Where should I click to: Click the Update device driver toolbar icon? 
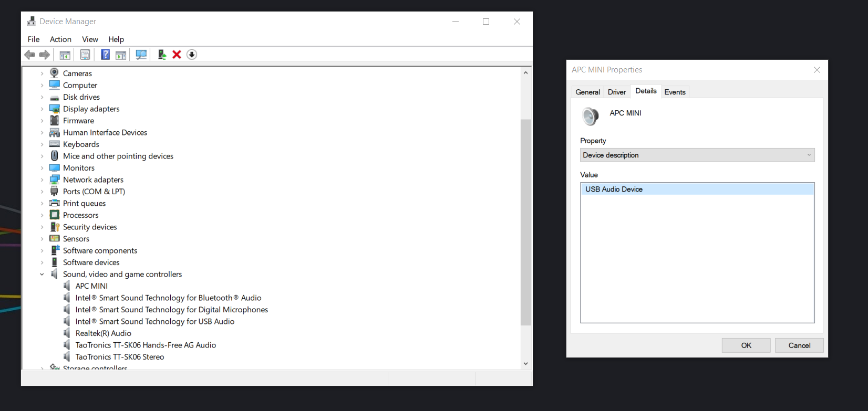tap(162, 55)
